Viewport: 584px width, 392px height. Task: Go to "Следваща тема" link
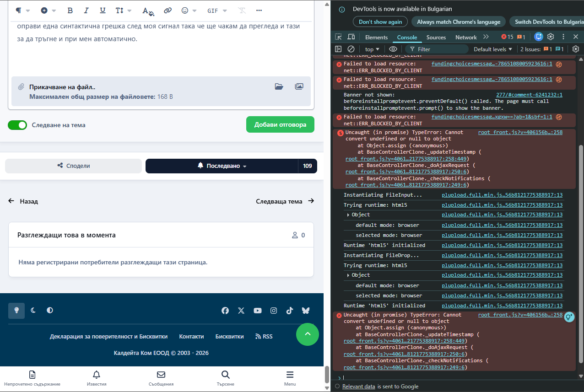click(x=285, y=201)
